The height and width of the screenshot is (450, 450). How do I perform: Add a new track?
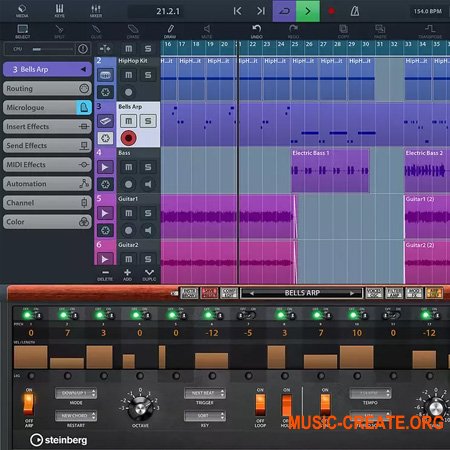(127, 275)
